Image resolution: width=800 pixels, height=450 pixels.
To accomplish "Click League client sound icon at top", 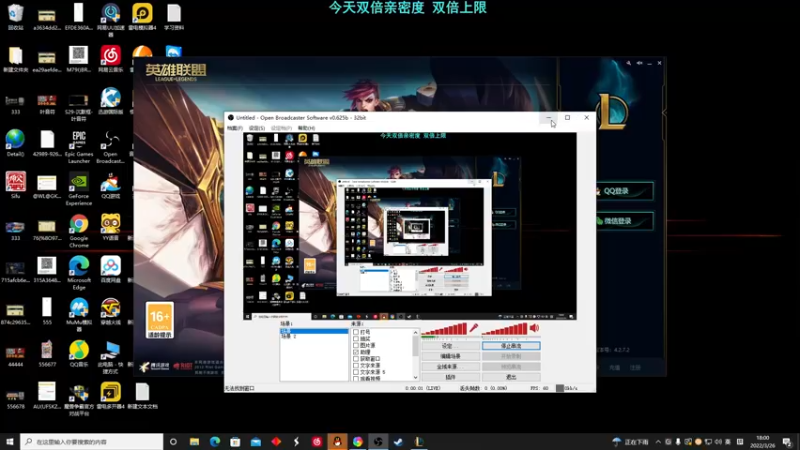I will (639, 63).
